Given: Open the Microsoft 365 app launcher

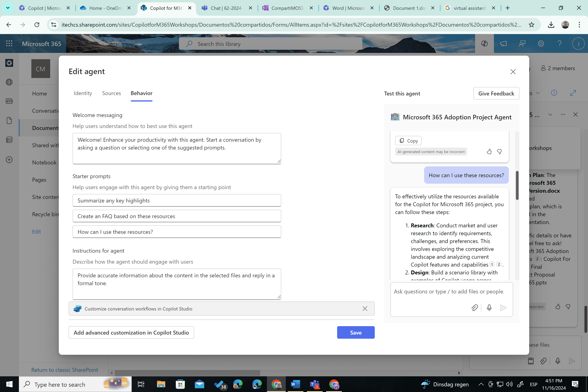Looking at the screenshot, I should [x=9, y=44].
